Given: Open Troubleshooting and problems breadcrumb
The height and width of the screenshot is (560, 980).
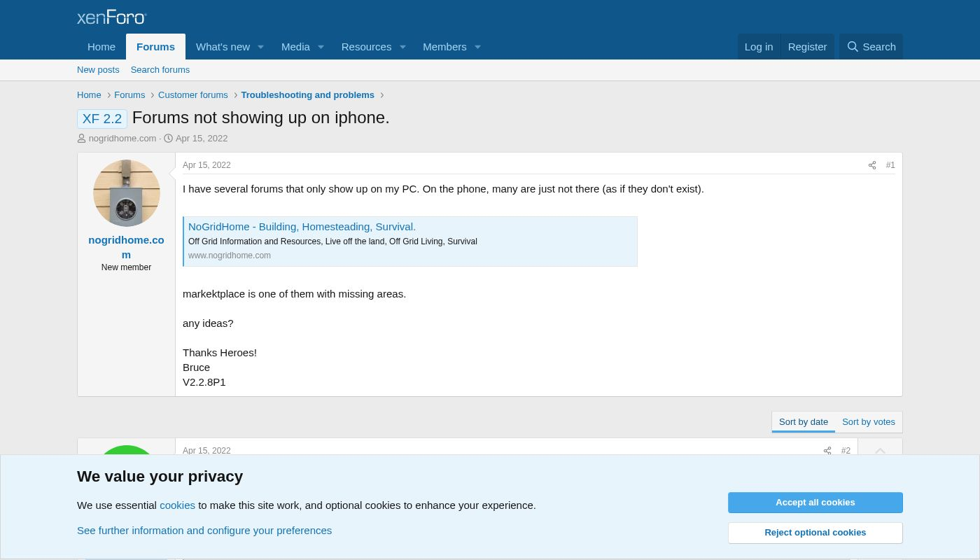Looking at the screenshot, I should pos(307,95).
